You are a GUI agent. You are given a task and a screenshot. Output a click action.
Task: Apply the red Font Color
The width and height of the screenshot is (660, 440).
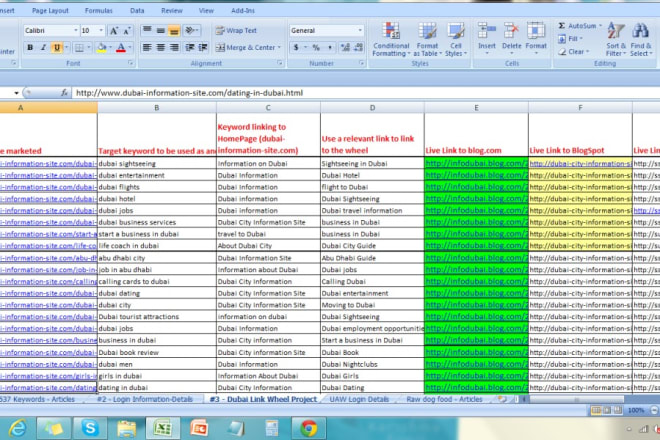[x=121, y=48]
